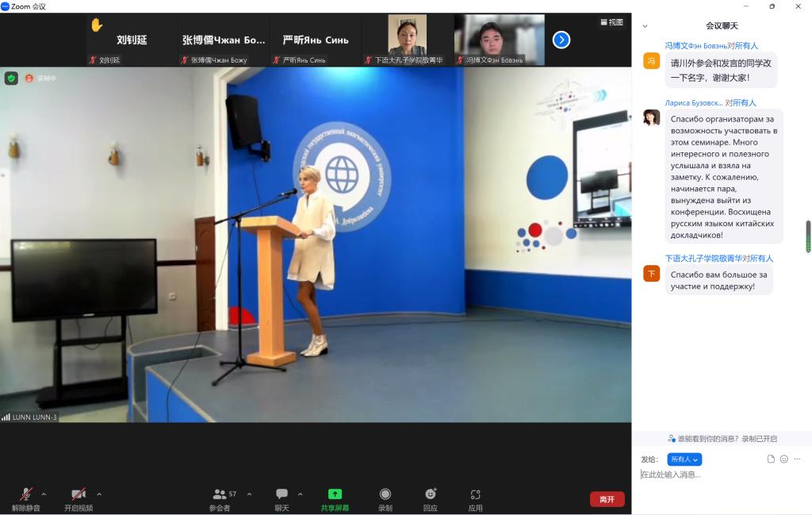Open the chat more options (···) menu
Screen dimensions: 812x515
coord(797,459)
